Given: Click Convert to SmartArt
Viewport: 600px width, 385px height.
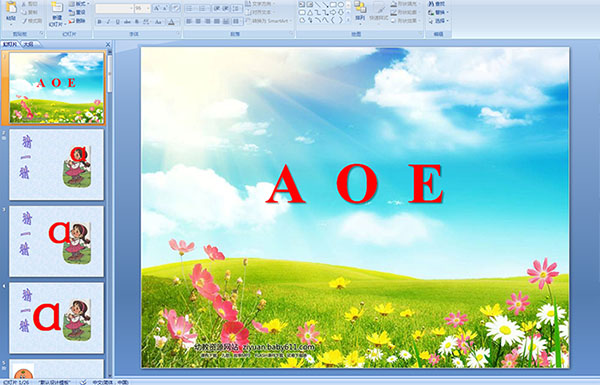Looking at the screenshot, I should [269, 21].
